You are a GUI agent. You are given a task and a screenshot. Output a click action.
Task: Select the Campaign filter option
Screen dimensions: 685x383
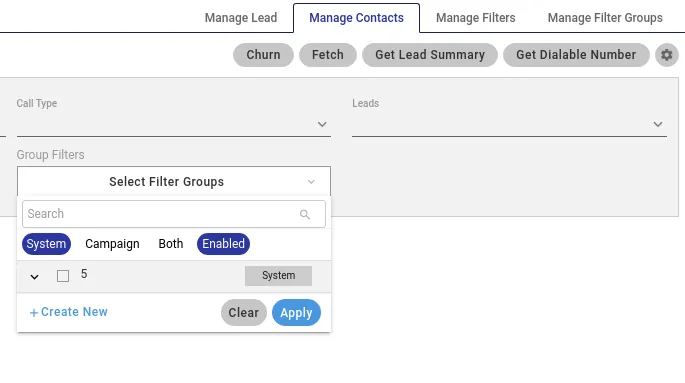point(112,244)
